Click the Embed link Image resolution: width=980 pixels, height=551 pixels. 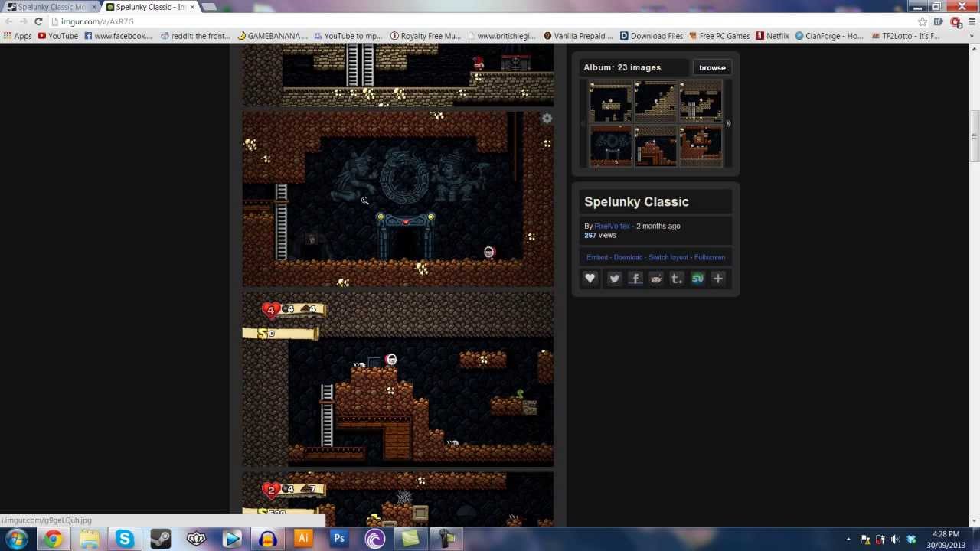click(597, 257)
